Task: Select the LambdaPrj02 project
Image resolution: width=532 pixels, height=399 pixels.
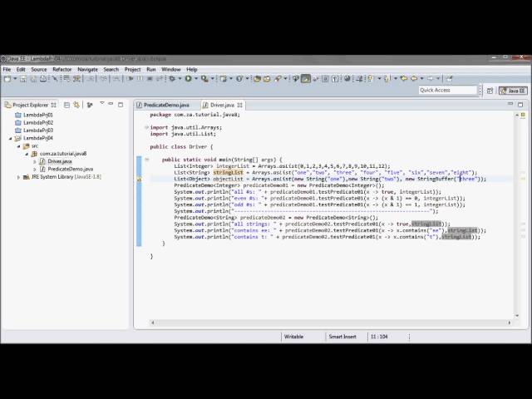Action: click(38, 122)
